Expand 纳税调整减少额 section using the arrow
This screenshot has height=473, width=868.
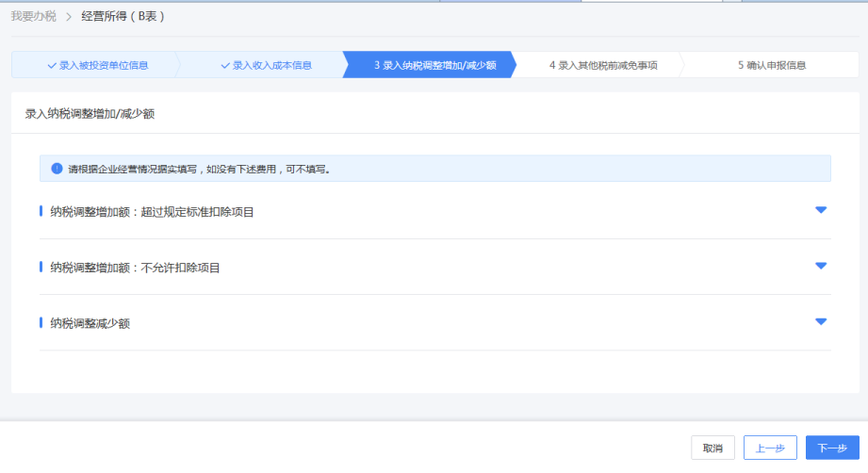(820, 321)
